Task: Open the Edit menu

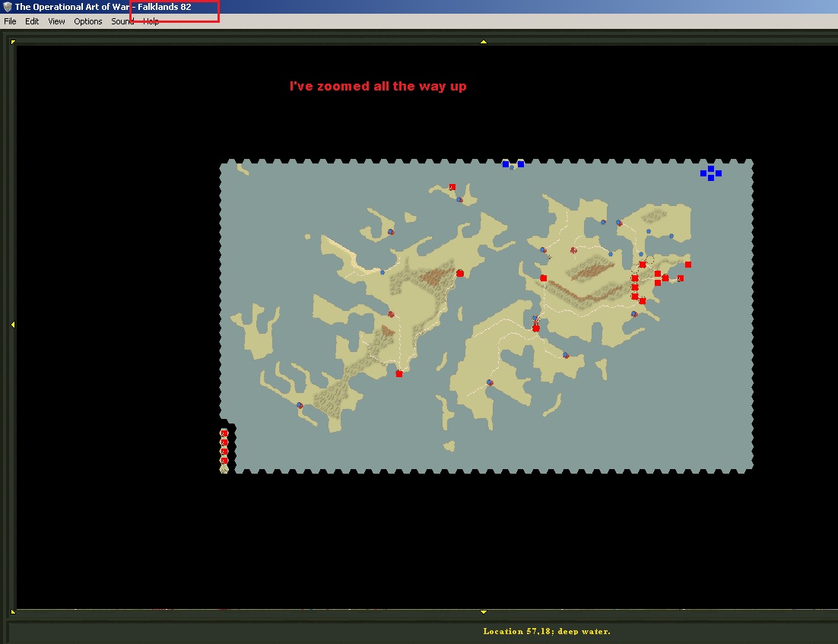Action: 32,21
